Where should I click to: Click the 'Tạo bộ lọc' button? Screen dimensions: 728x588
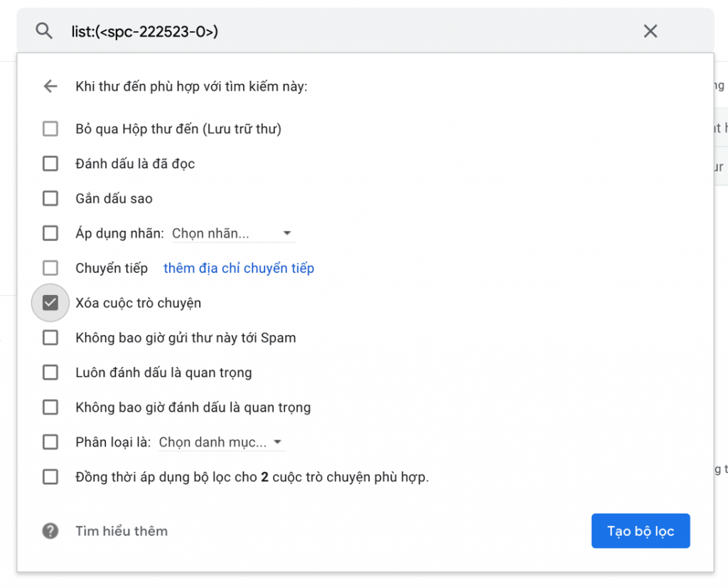[x=640, y=530]
